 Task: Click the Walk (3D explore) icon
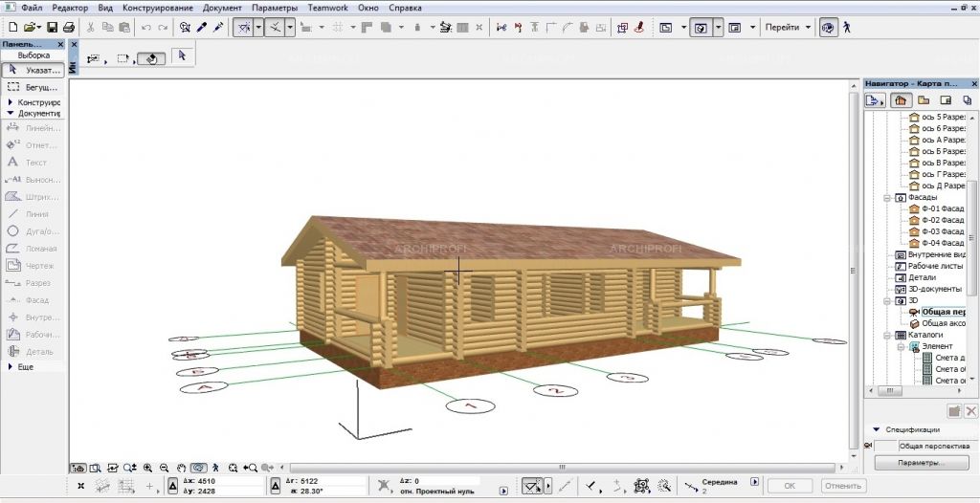[x=846, y=28]
